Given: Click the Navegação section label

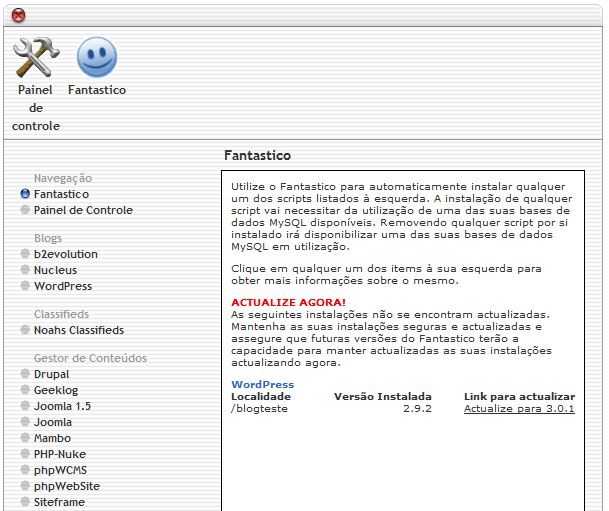Looking at the screenshot, I should 63,178.
